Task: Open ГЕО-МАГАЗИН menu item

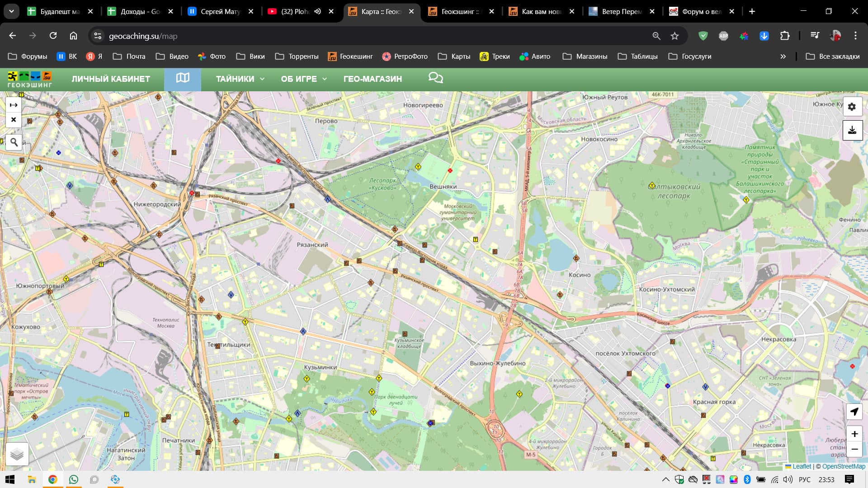Action: pyautogui.click(x=373, y=79)
